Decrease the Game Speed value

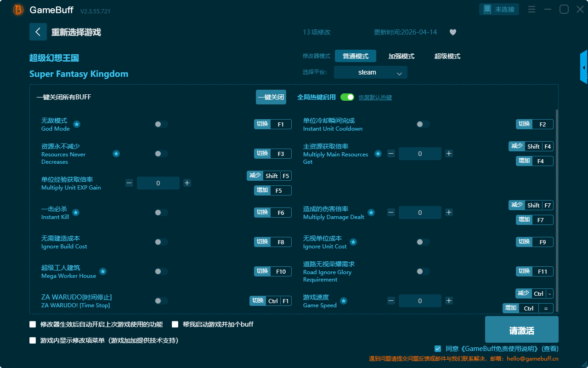tap(391, 301)
